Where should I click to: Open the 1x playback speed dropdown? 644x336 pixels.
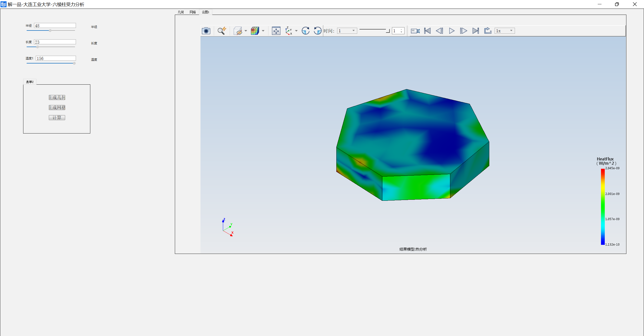tap(505, 31)
